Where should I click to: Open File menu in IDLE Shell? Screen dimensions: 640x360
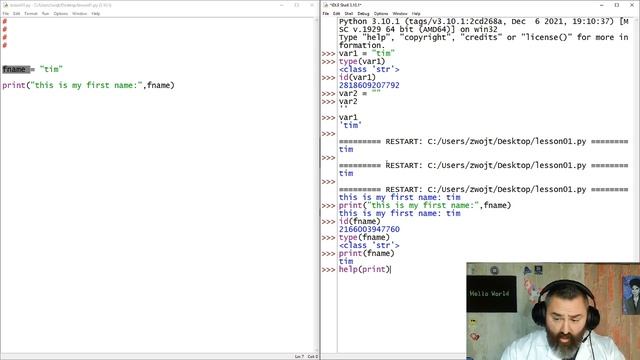click(326, 13)
